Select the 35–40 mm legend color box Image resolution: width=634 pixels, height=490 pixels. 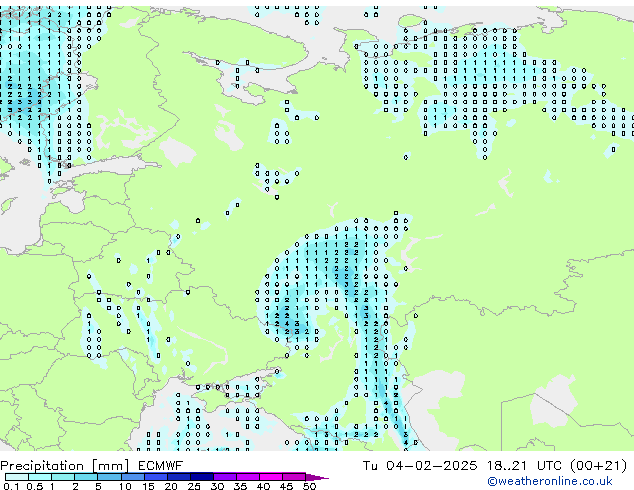click(248, 477)
